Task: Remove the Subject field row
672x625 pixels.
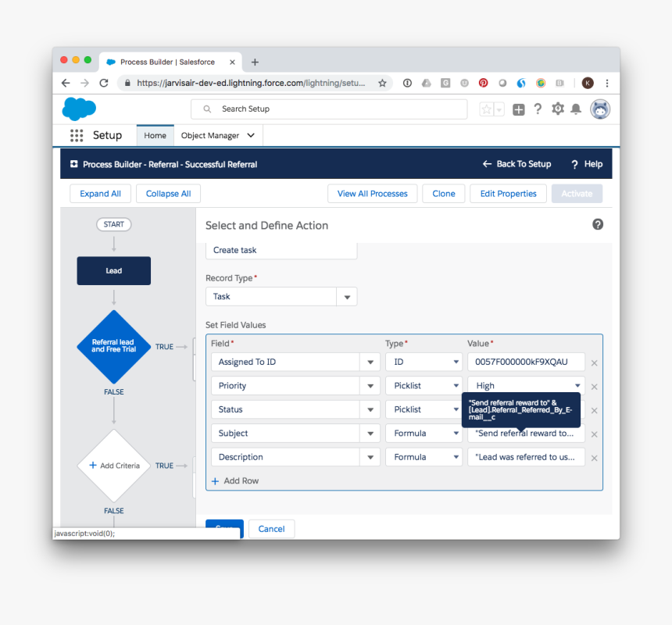Action: tap(595, 434)
